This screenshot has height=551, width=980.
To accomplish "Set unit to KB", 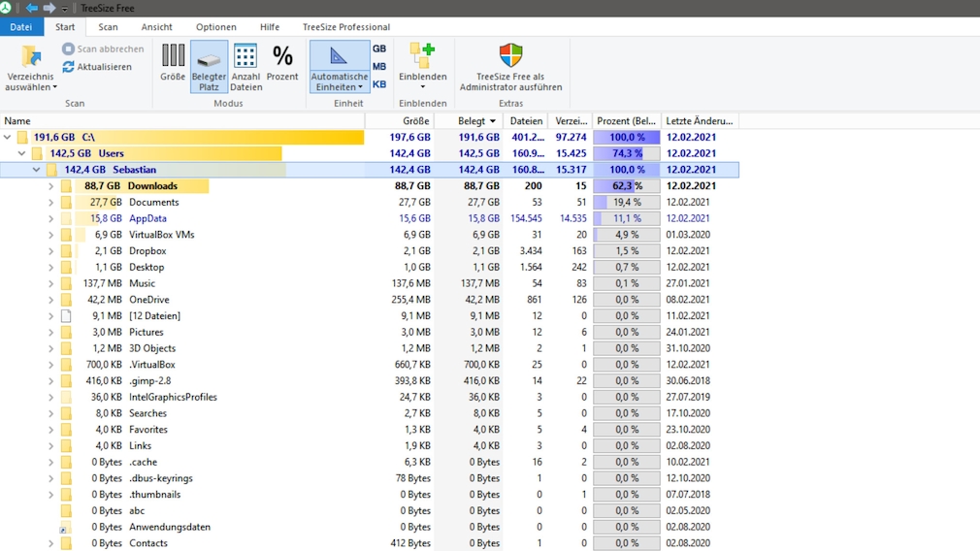I will click(x=379, y=84).
